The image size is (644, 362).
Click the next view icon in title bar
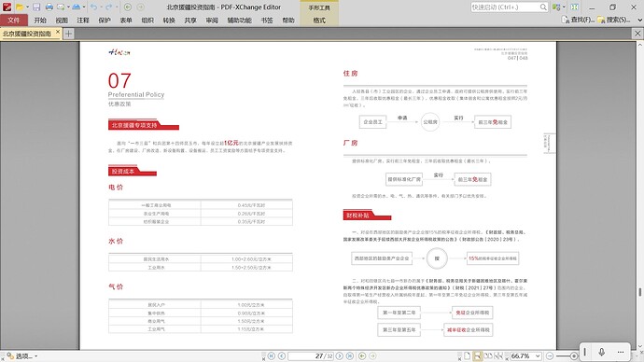click(140, 7)
